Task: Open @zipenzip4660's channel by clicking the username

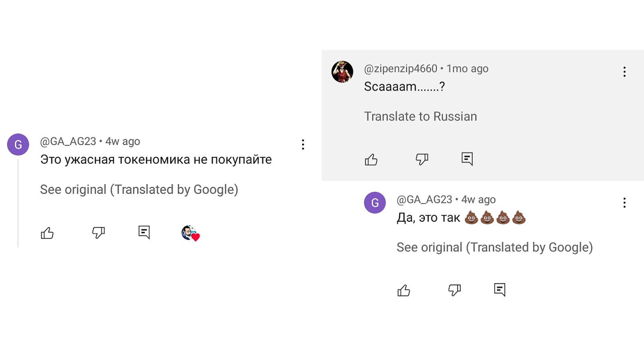Action: click(x=400, y=68)
